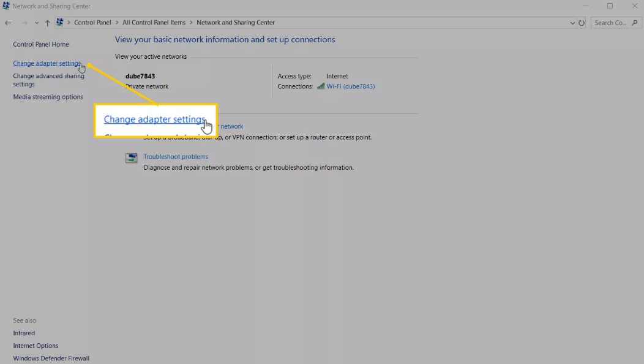Viewport: 644px width, 364px height.
Task: Open the recent locations dropdown arrow
Action: point(37,23)
